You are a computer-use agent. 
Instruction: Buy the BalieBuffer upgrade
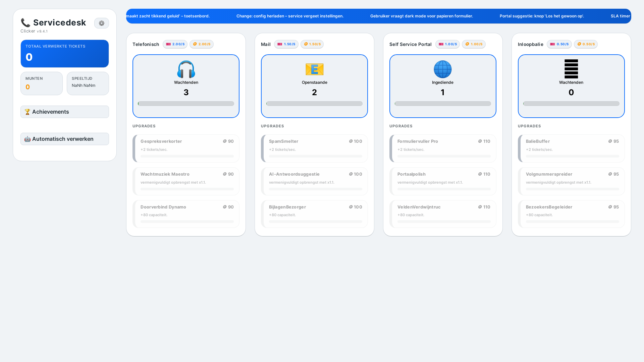click(571, 148)
